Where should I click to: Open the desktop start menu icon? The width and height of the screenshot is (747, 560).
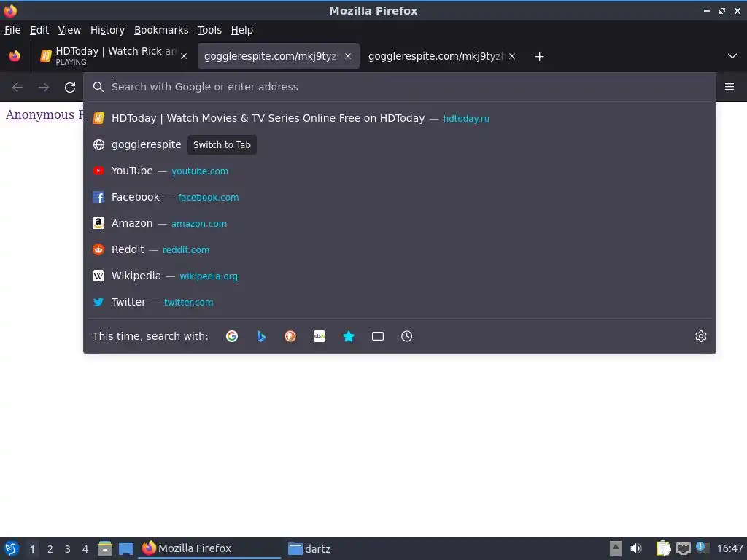[x=12, y=548]
